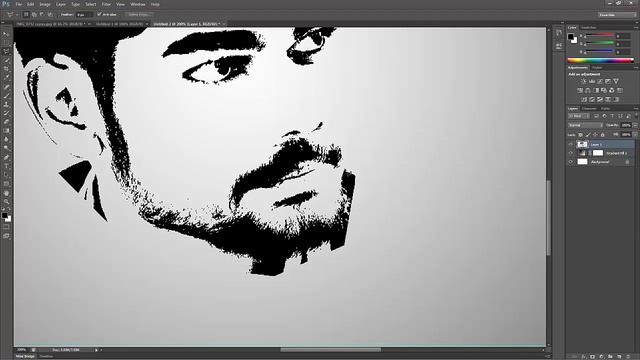Click the red R slider in Color panel
The height and width of the screenshot is (360, 640).
(600, 36)
